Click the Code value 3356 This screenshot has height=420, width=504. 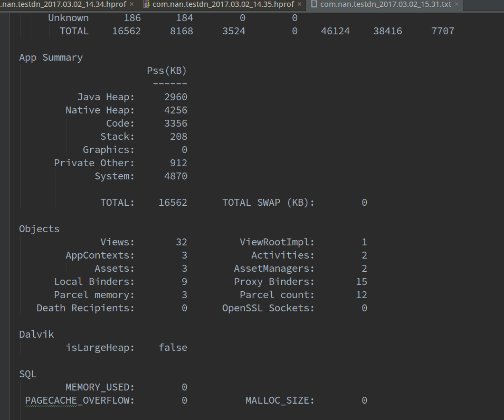(176, 123)
